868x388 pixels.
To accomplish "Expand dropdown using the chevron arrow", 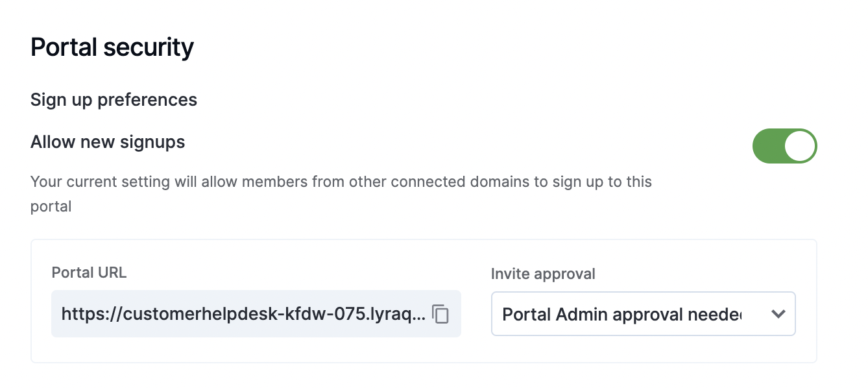I will pyautogui.click(x=778, y=314).
